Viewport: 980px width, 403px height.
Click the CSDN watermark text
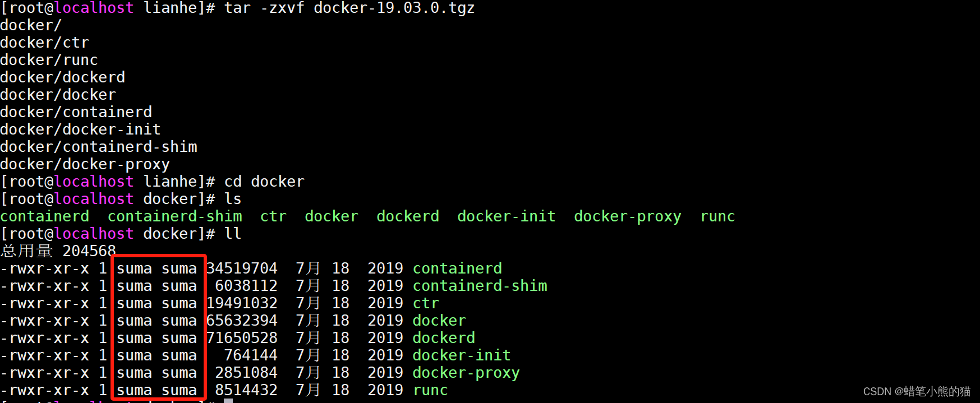pos(917,391)
